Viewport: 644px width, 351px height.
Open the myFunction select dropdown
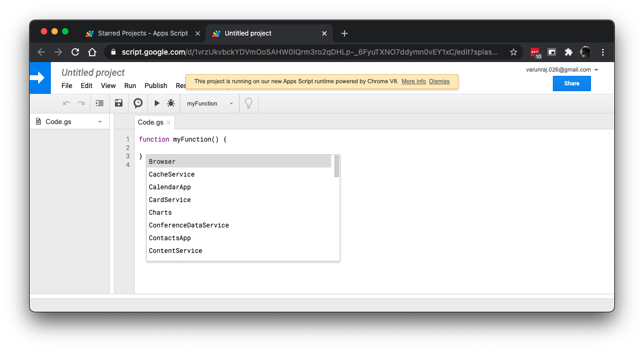(210, 103)
